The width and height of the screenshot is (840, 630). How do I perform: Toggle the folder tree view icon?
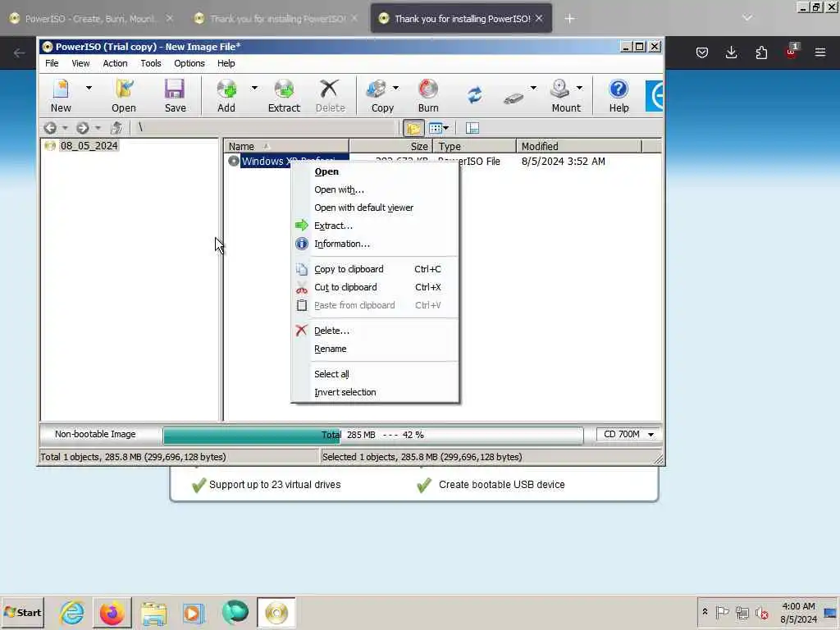click(x=413, y=128)
